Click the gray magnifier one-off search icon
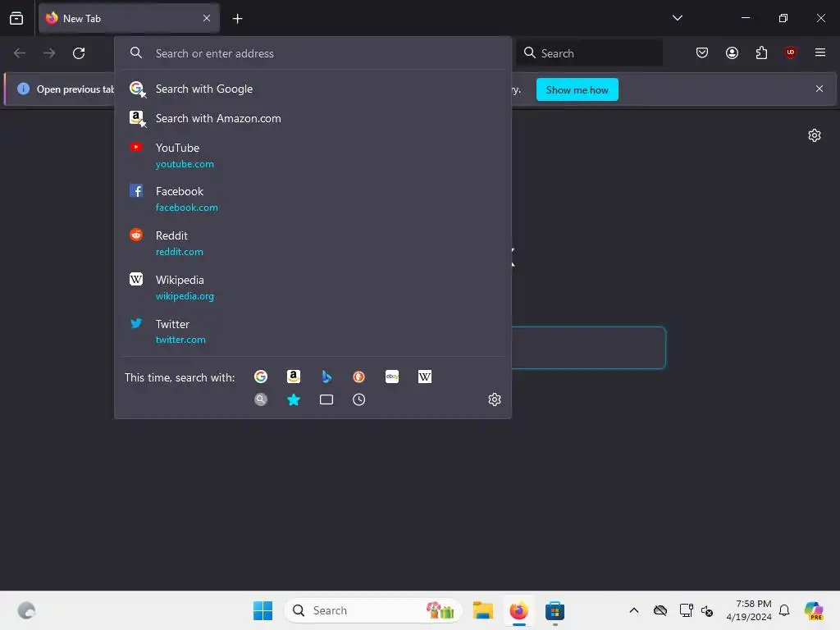840x630 pixels. point(261,399)
